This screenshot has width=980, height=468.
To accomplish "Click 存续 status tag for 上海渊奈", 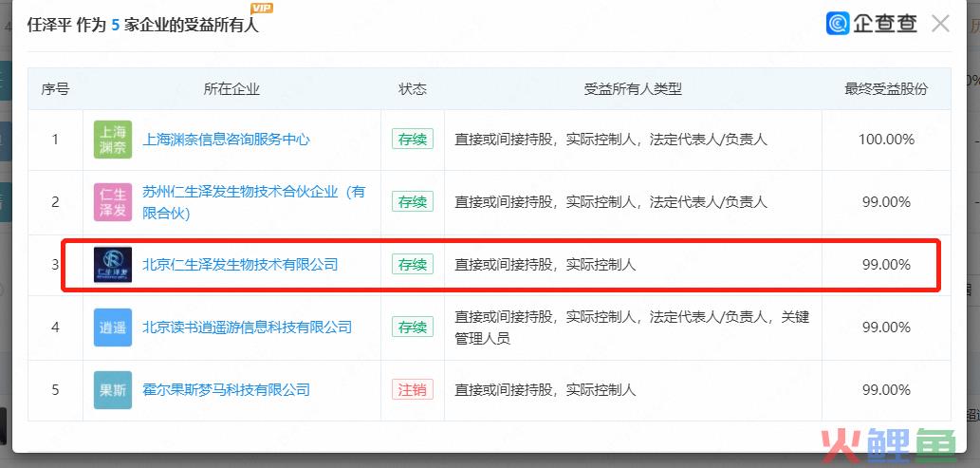I will point(413,139).
